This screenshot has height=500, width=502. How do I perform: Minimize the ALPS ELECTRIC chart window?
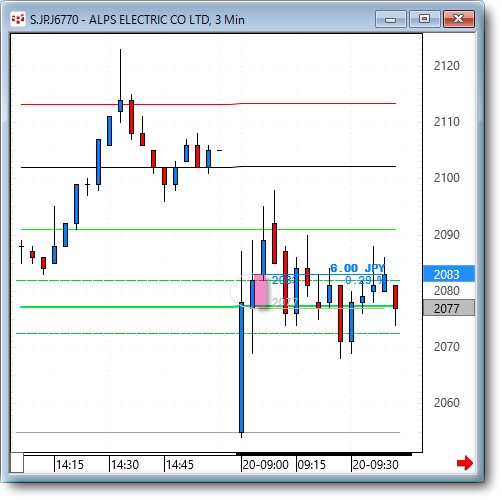(390, 19)
